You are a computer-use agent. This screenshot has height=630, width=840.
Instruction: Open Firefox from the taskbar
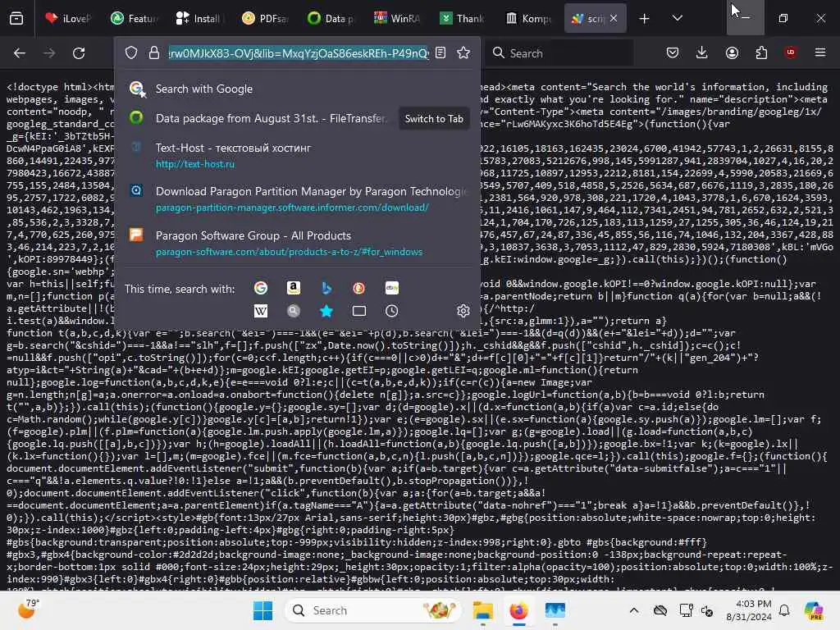(x=518, y=610)
